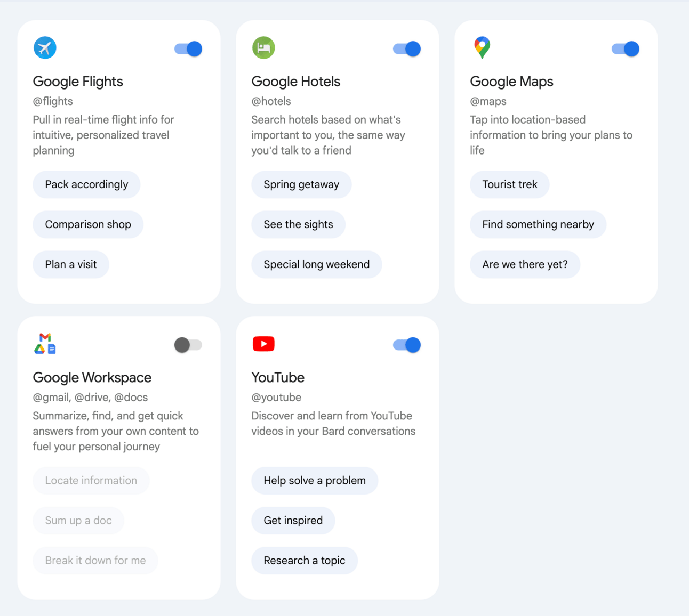Click the Google Flights airplane icon
The height and width of the screenshot is (616, 689).
click(x=45, y=48)
